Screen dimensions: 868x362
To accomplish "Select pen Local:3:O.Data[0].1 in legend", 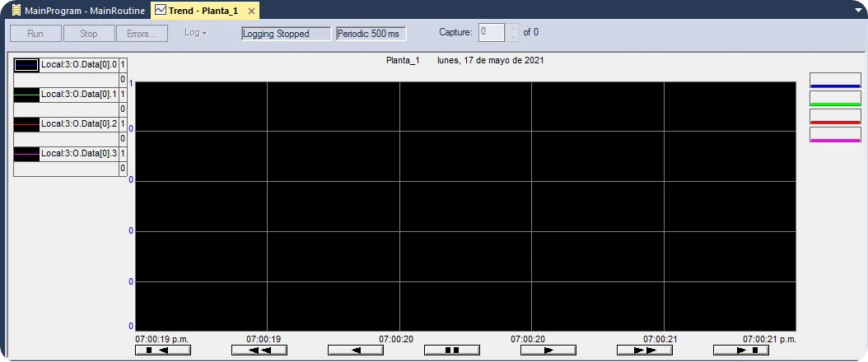I will (x=79, y=95).
